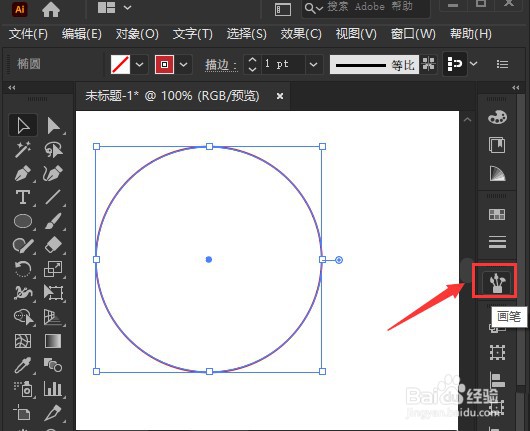Select the Pen tool
This screenshot has height=431, width=530.
tap(23, 173)
